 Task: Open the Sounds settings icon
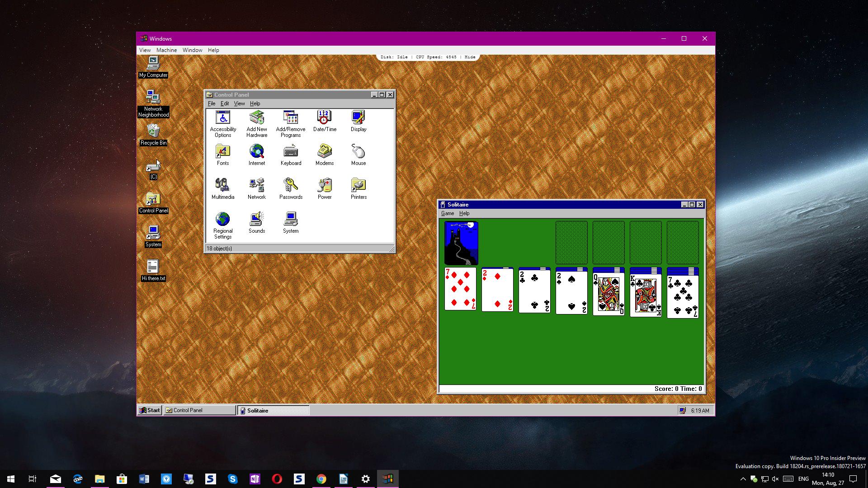click(x=256, y=220)
